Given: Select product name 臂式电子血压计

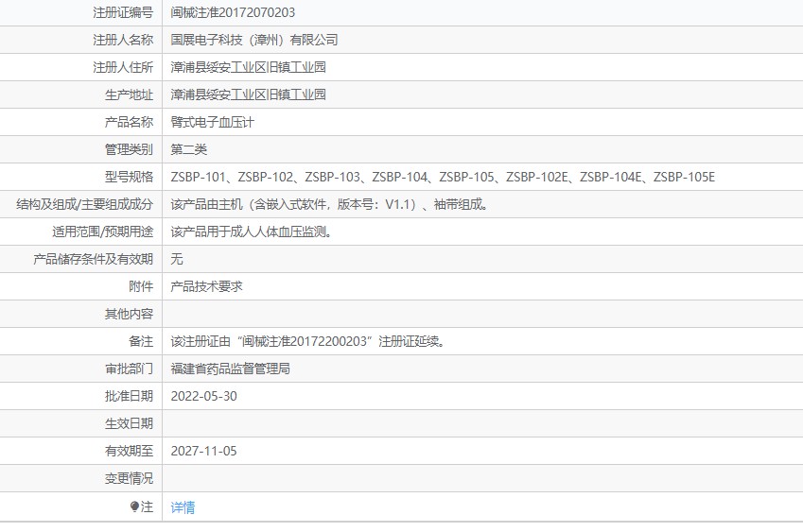Looking at the screenshot, I should [213, 122].
